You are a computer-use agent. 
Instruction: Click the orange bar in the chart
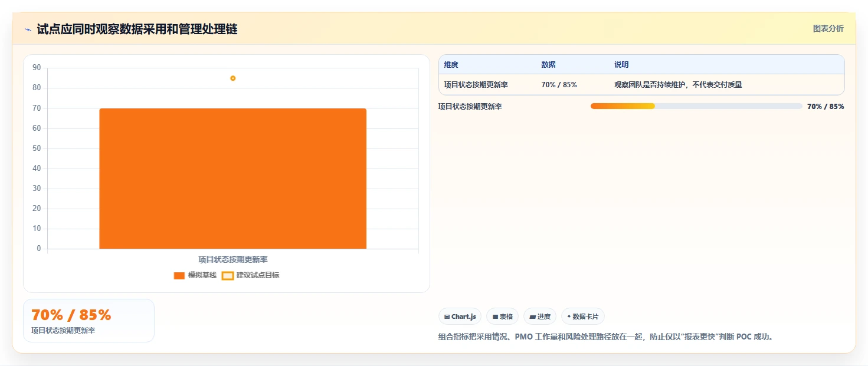click(232, 179)
